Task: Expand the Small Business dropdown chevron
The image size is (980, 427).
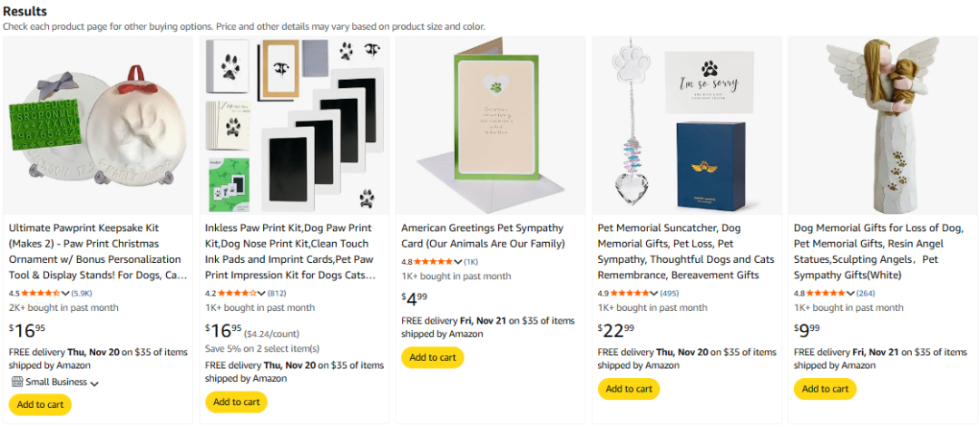Action: 94,383
